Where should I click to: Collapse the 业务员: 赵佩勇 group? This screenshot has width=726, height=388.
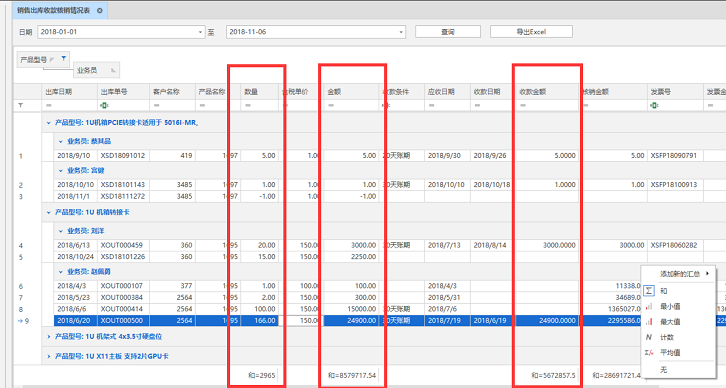(x=61, y=272)
